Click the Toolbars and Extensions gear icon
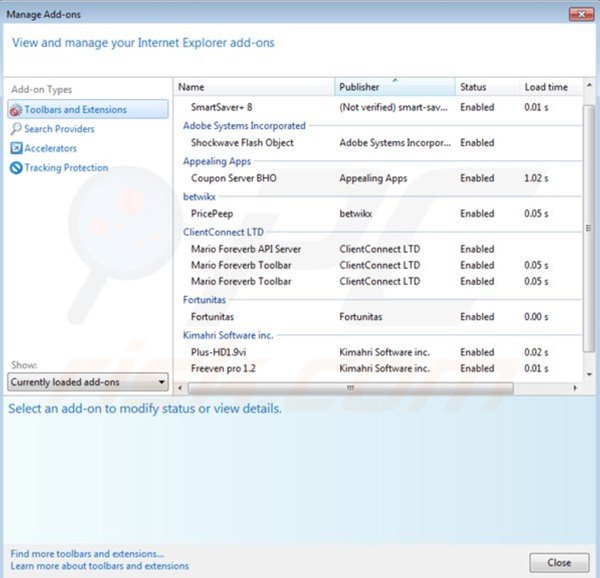Image resolution: width=600 pixels, height=578 pixels. click(x=15, y=110)
